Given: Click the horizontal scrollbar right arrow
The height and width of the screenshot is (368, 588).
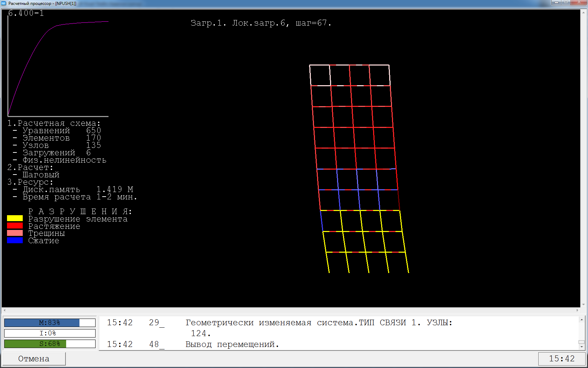Looking at the screenshot, I should [577, 311].
